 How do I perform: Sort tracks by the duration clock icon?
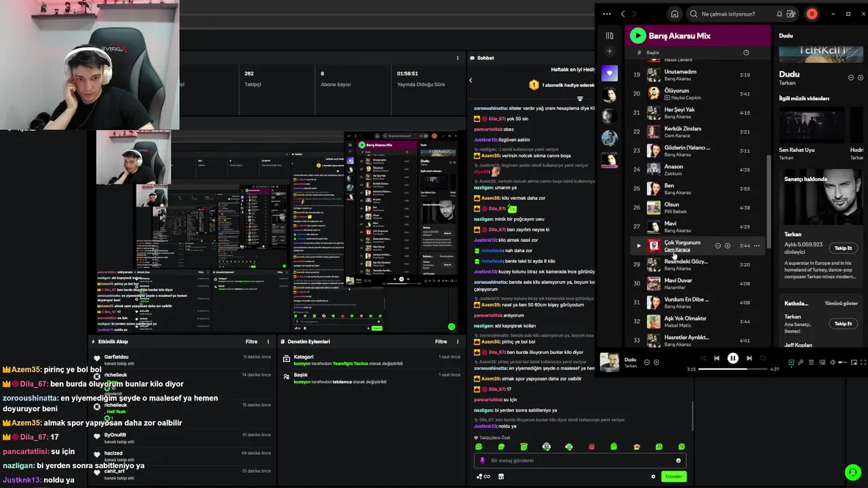(x=746, y=52)
